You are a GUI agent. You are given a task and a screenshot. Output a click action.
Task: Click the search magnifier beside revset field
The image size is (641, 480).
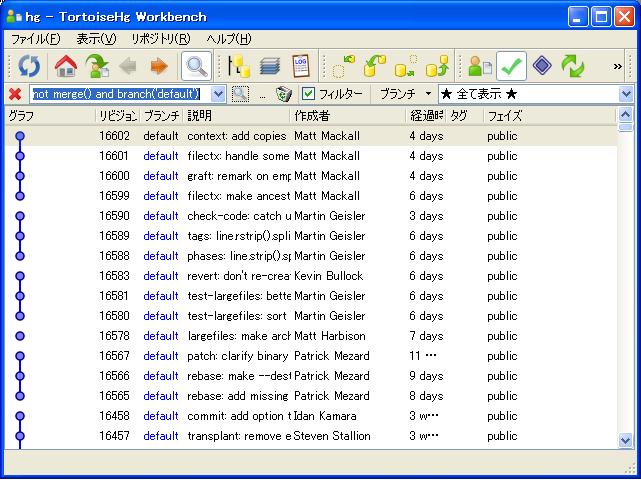(x=240, y=94)
